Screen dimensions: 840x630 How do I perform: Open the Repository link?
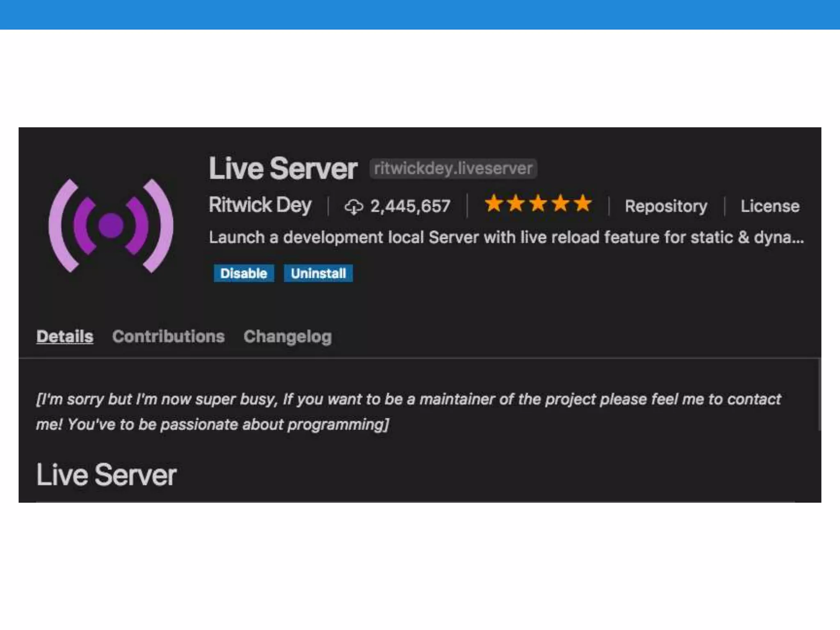(x=666, y=206)
